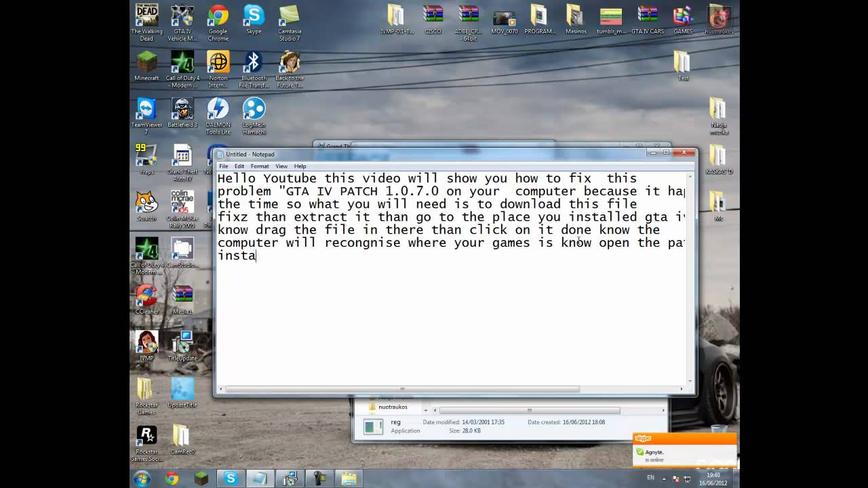
Task: Open Notepad Help menu
Action: tap(300, 166)
